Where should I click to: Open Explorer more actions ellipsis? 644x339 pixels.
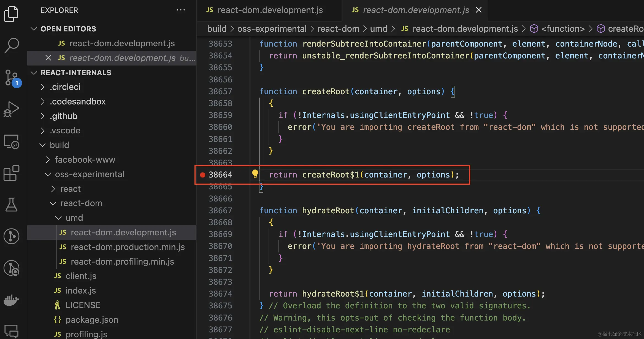181,10
